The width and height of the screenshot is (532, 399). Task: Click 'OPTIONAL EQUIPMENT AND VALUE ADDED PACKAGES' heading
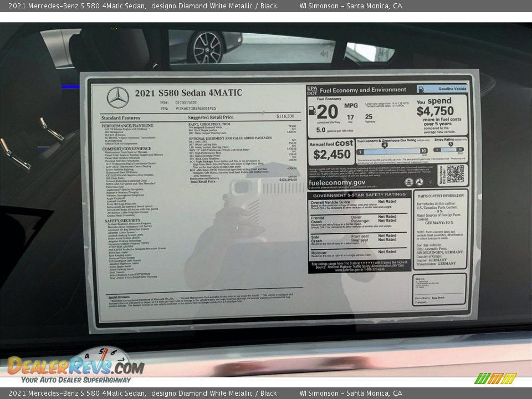click(x=230, y=138)
